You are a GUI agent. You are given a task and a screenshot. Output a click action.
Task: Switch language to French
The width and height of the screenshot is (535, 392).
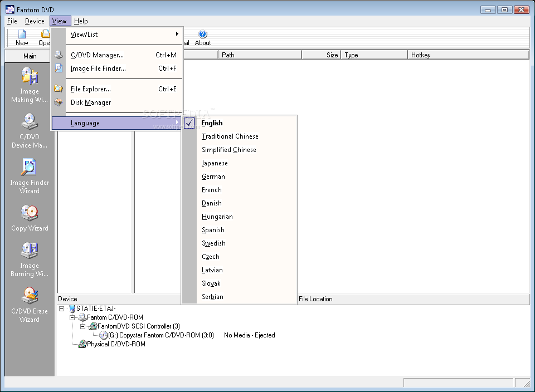[x=239, y=189]
